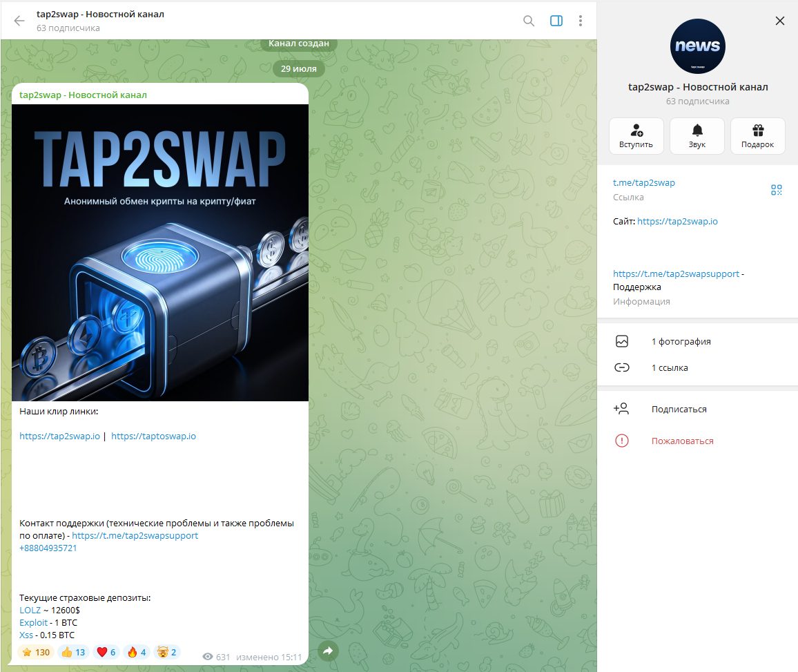Add thumbs-up reaction showing 13
798x672 pixels.
(73, 652)
